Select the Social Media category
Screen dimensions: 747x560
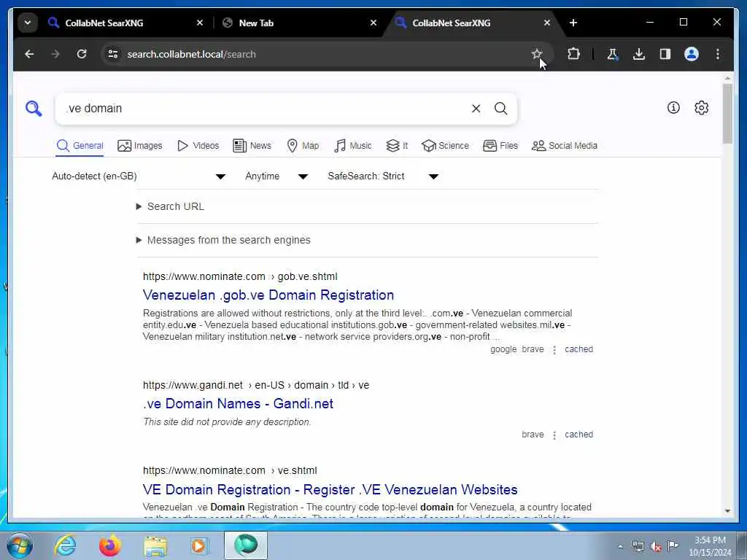coord(565,146)
